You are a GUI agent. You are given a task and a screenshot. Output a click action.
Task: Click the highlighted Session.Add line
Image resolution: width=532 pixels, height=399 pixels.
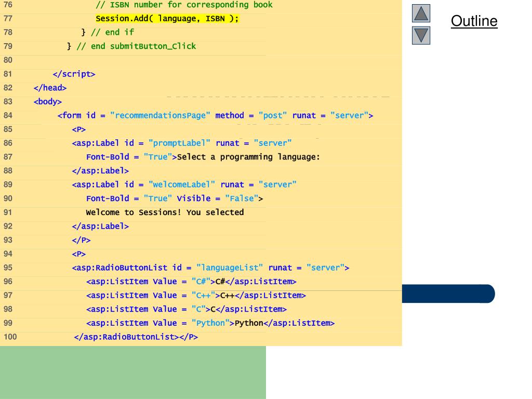click(x=167, y=18)
